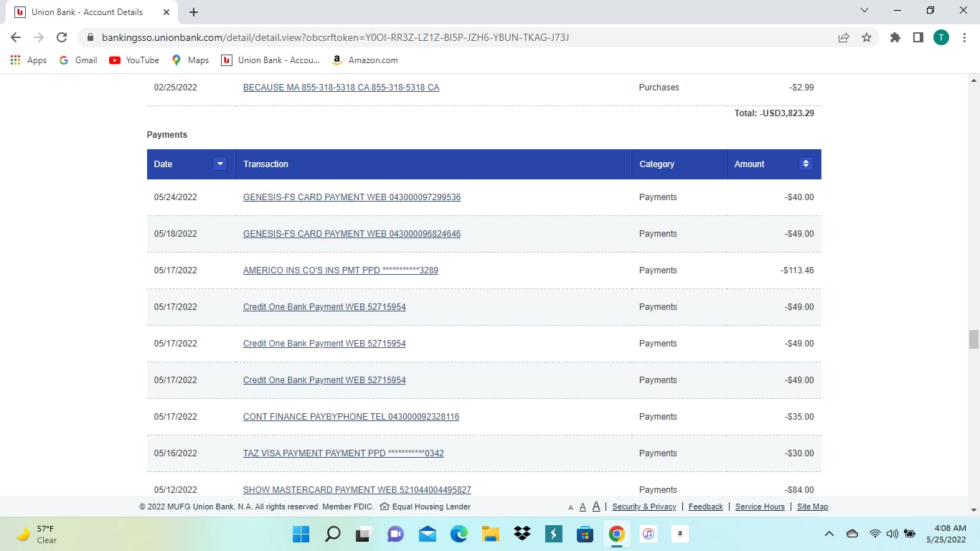The width and height of the screenshot is (980, 551).
Task: Open the Amazon app on the taskbar
Action: (679, 534)
